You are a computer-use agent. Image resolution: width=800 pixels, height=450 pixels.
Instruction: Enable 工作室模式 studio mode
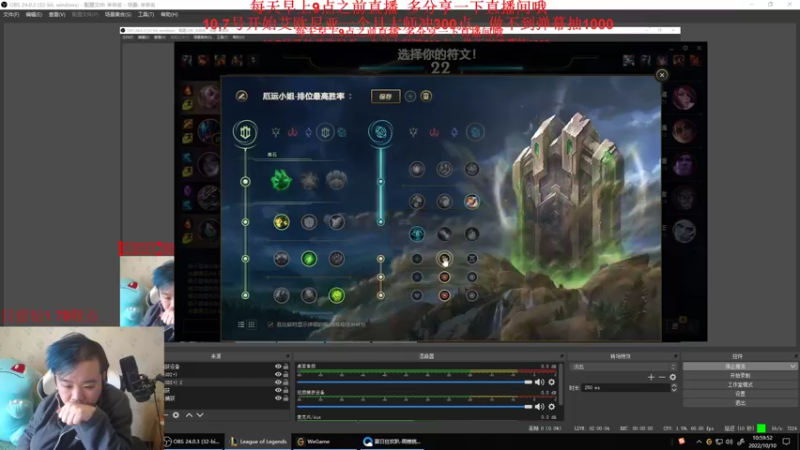(740, 385)
